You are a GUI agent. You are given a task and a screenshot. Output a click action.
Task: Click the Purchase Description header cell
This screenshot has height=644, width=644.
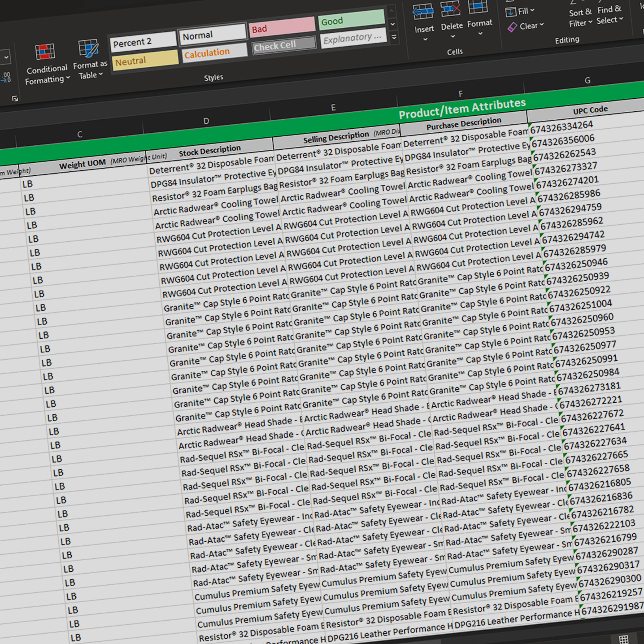(x=464, y=123)
